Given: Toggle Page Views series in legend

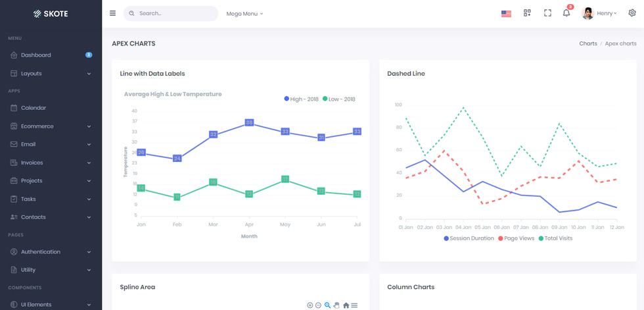Looking at the screenshot, I should [517, 238].
